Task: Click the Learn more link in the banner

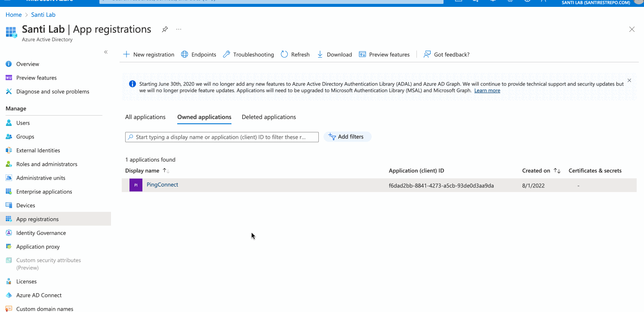Action: tap(487, 90)
